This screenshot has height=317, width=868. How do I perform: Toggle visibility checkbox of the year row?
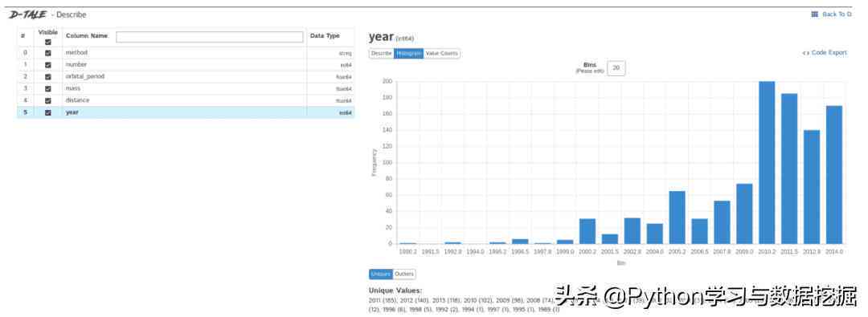48,112
